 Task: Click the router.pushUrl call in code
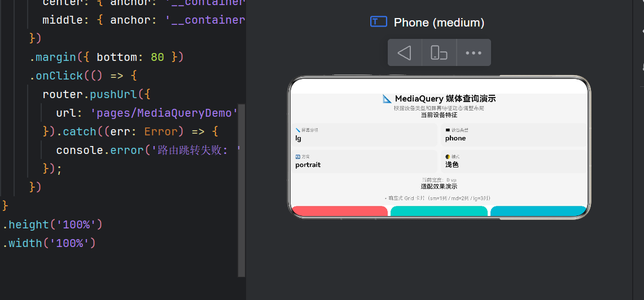[97, 94]
